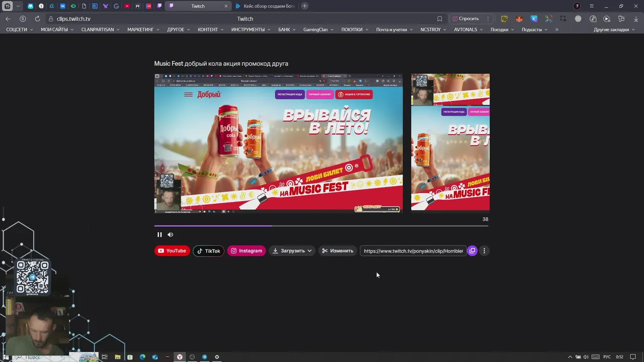644x362 pixels.
Task: Expand the КОНТЕНТ bookmarks folder
Action: [x=211, y=30]
